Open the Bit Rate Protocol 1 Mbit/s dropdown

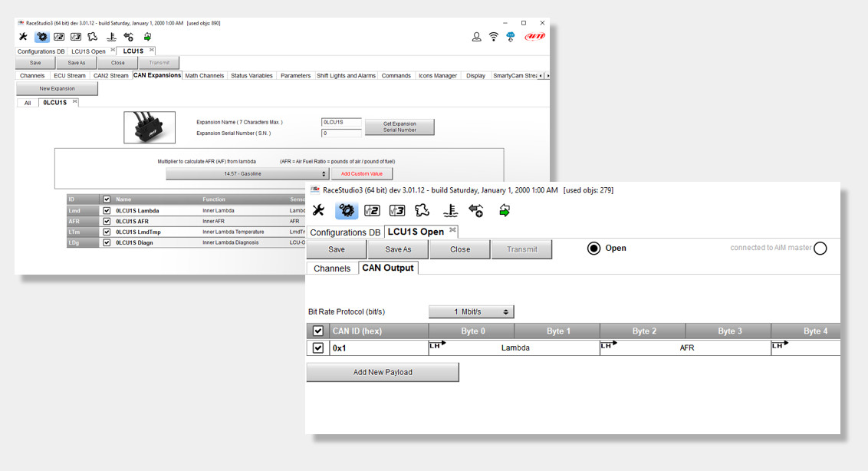471,311
